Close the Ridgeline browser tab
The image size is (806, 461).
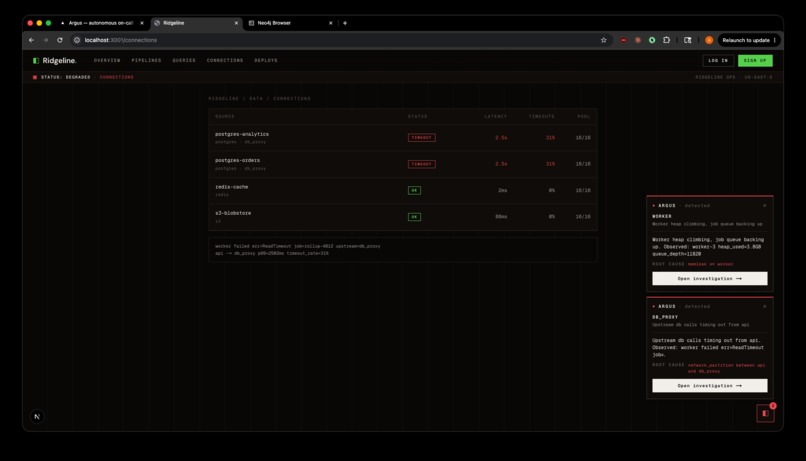236,23
